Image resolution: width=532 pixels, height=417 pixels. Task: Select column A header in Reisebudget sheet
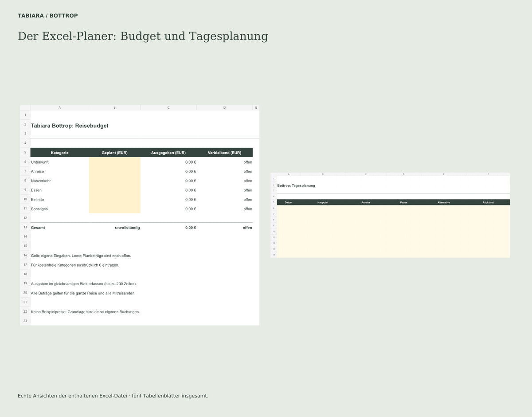[x=59, y=107]
